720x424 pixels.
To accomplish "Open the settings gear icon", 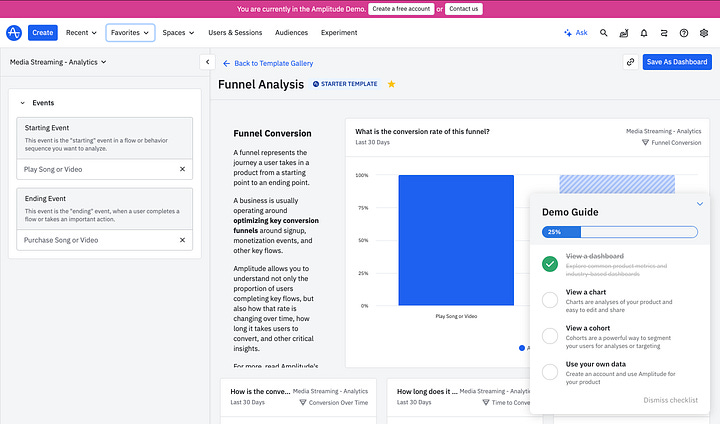I will click(x=704, y=33).
